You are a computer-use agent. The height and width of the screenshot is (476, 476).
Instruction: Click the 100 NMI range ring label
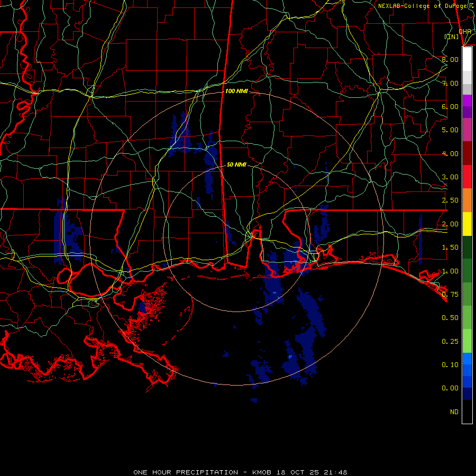[236, 91]
